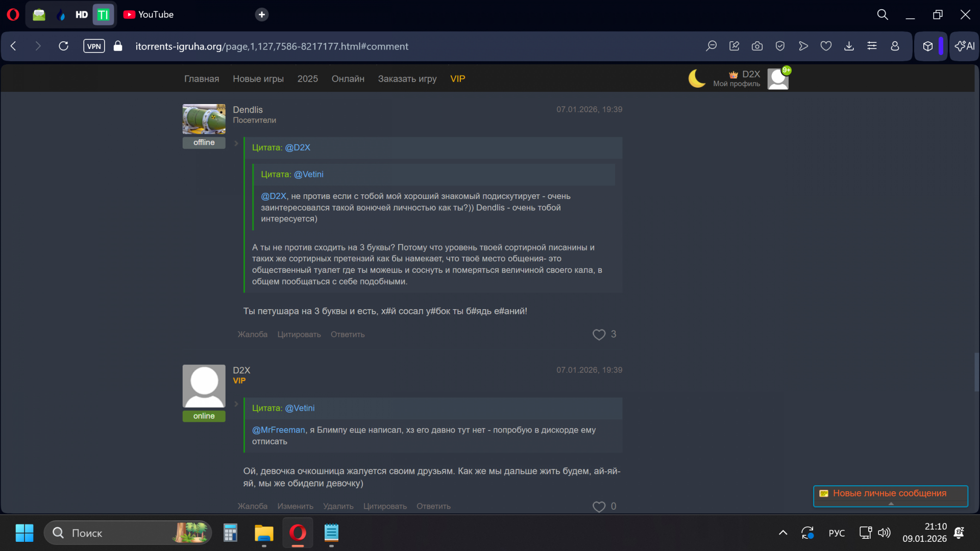Add bookmark with the toolbar heart icon
This screenshot has height=551, width=980.
(x=826, y=46)
